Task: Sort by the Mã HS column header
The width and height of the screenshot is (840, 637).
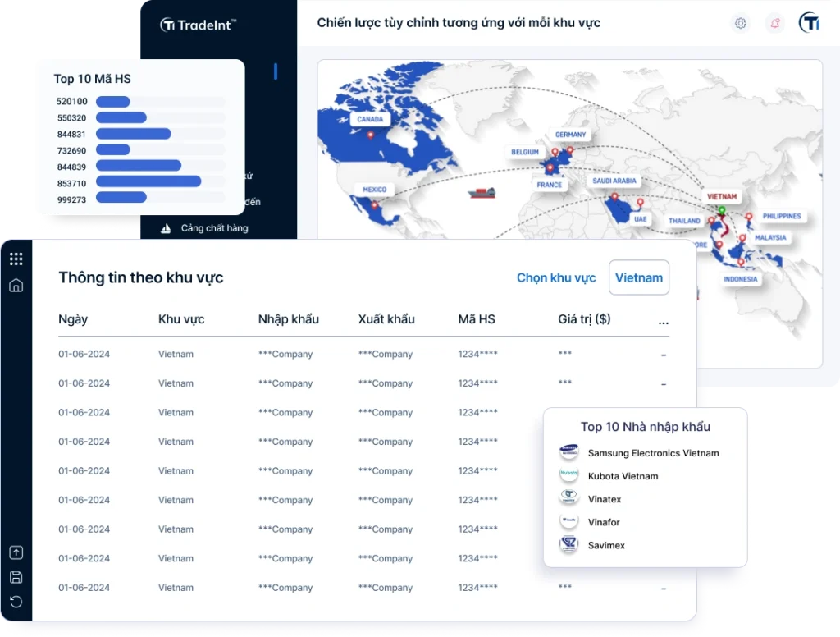Action: tap(477, 319)
